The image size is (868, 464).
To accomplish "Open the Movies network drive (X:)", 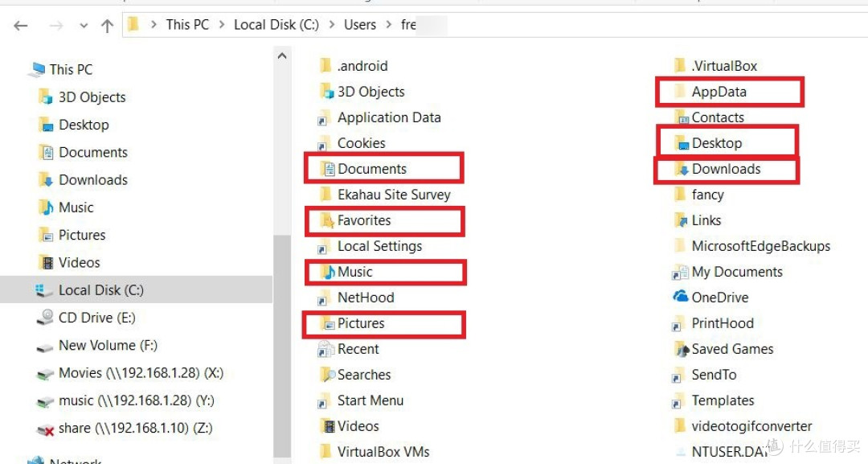I will tap(130, 372).
